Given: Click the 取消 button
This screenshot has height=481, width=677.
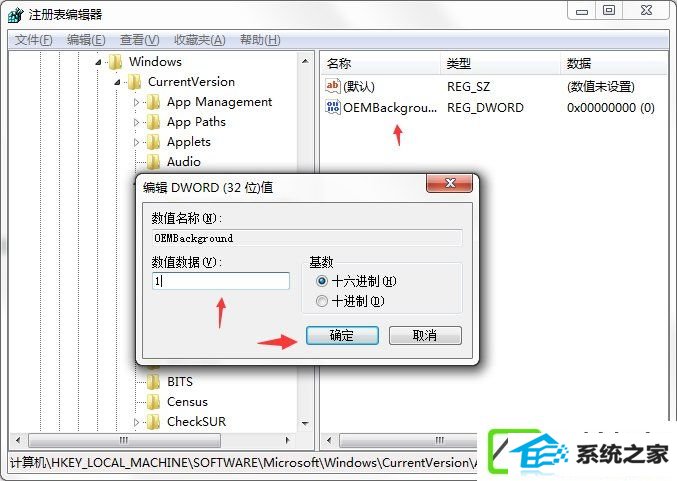Looking at the screenshot, I should click(x=425, y=335).
